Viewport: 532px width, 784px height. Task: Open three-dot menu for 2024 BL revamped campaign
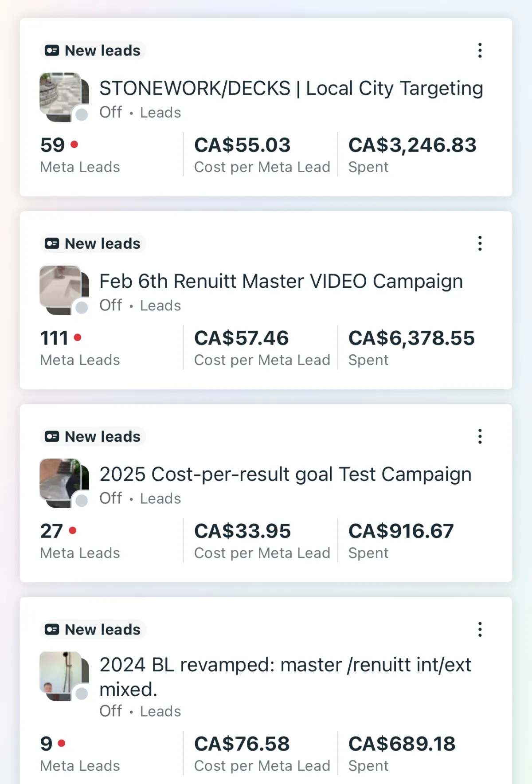coord(480,629)
